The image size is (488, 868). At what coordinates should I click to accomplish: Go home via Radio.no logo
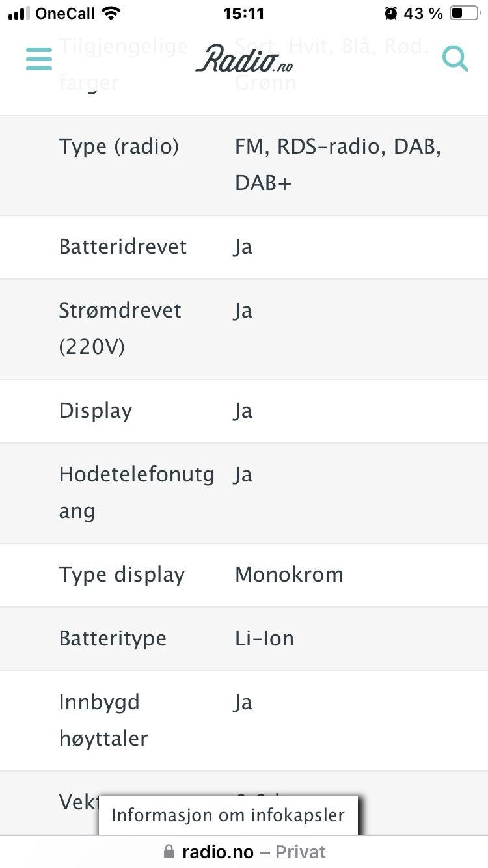pyautogui.click(x=244, y=59)
